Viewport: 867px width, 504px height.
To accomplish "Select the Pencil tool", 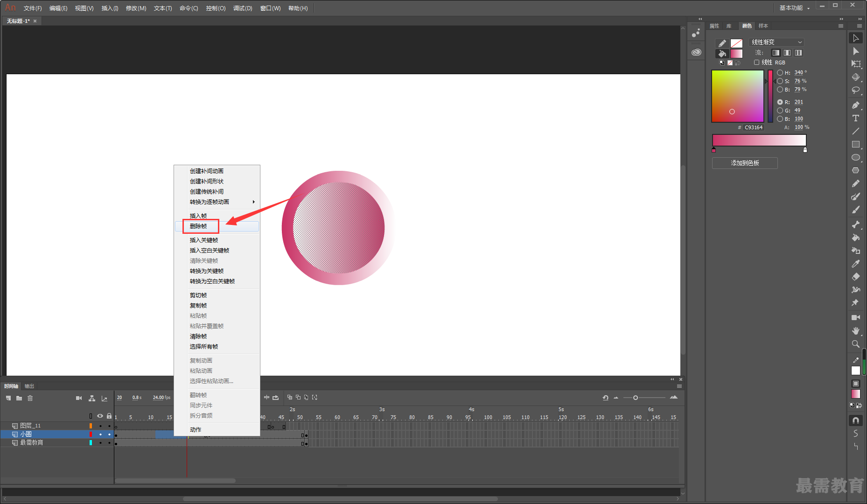I will click(x=856, y=183).
